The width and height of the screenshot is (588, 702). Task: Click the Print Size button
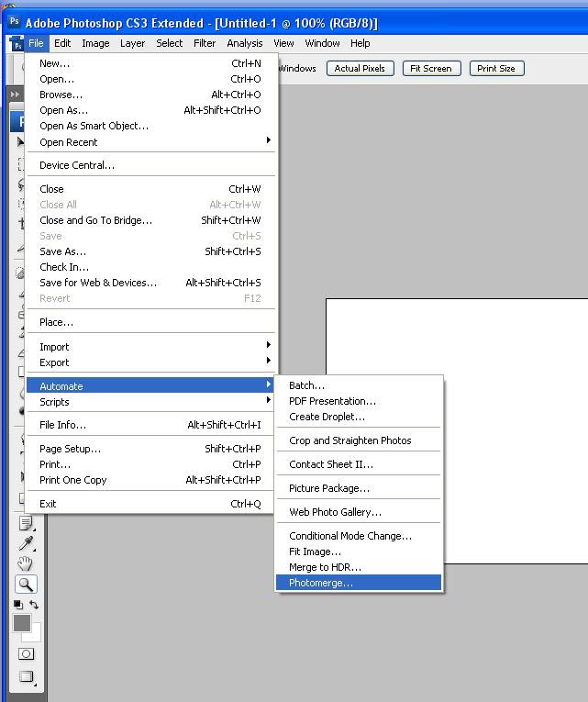coord(496,69)
